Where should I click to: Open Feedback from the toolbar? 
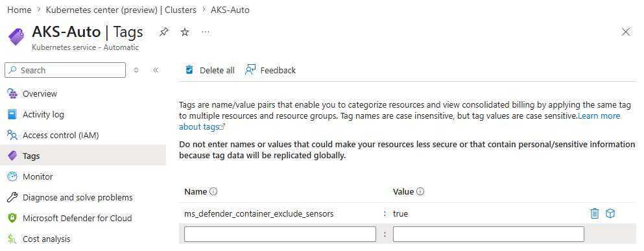[270, 70]
